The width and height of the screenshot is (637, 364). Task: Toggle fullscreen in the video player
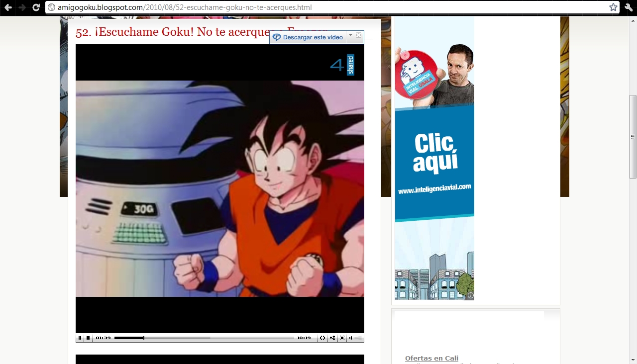(342, 338)
